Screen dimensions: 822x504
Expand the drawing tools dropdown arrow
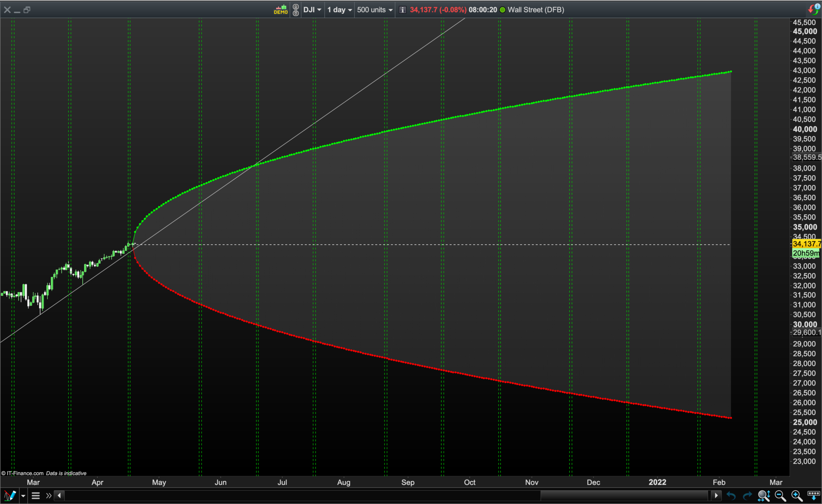point(23,496)
